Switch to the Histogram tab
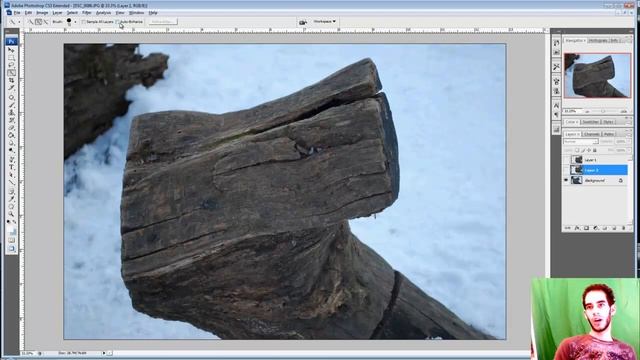The image size is (640, 360). [x=598, y=40]
